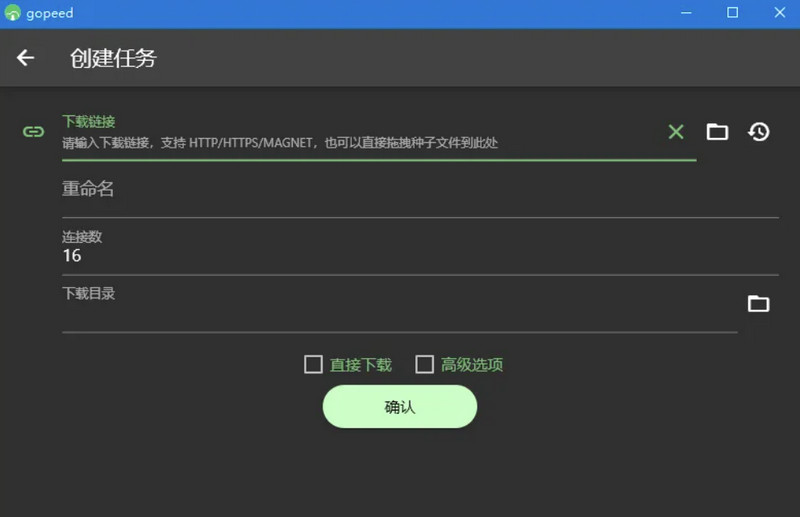This screenshot has height=517, width=800.
Task: Open torrent file picker next to download link
Action: point(717,132)
